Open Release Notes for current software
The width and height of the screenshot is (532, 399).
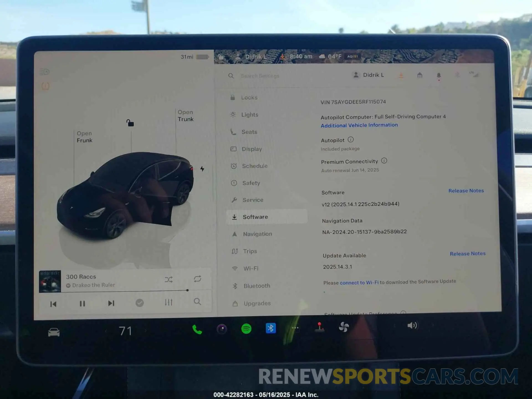click(466, 191)
